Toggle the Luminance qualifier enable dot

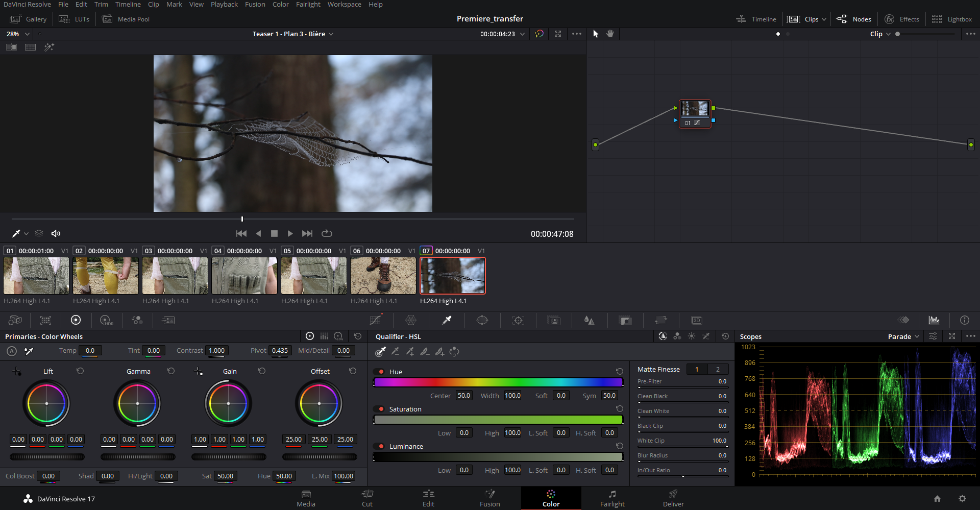(381, 446)
